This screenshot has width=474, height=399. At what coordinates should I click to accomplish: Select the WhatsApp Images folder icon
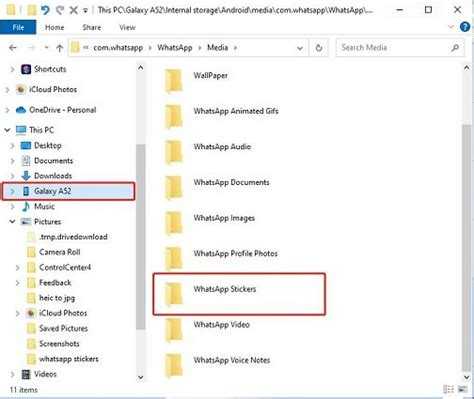click(174, 223)
